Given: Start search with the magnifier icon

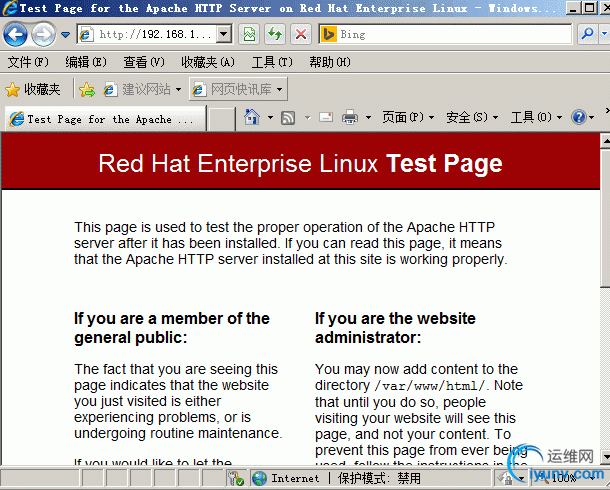Looking at the screenshot, I should (587, 34).
